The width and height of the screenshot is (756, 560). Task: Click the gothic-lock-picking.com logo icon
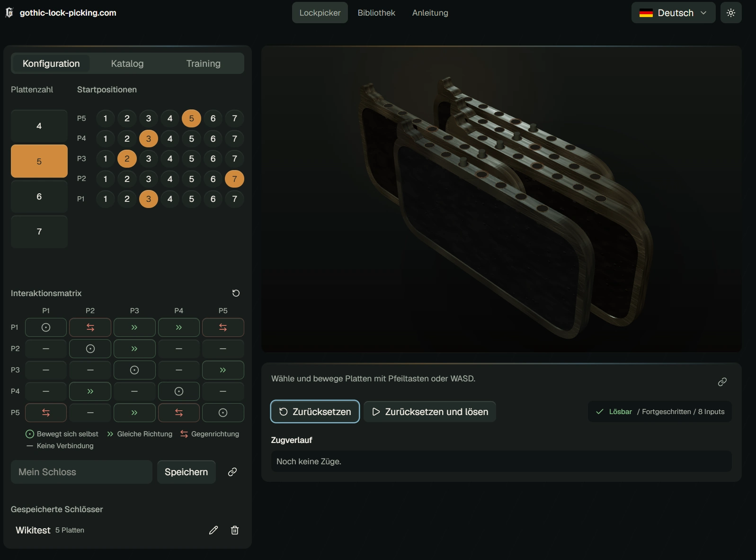pyautogui.click(x=9, y=13)
